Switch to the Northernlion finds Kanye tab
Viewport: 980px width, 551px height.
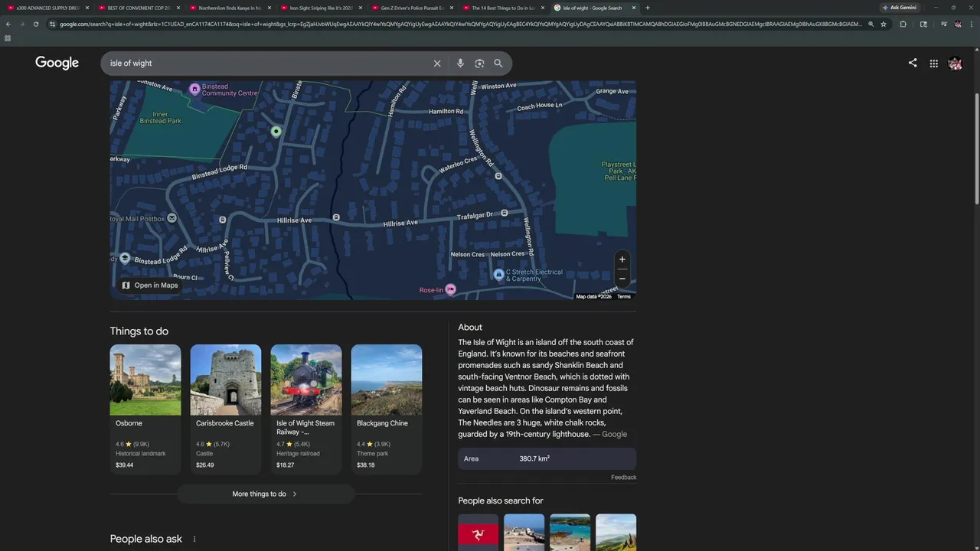point(230,8)
